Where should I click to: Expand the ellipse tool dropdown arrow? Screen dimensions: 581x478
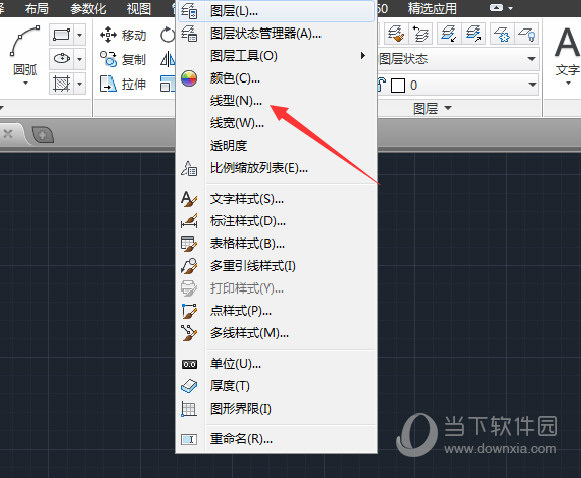(79, 59)
